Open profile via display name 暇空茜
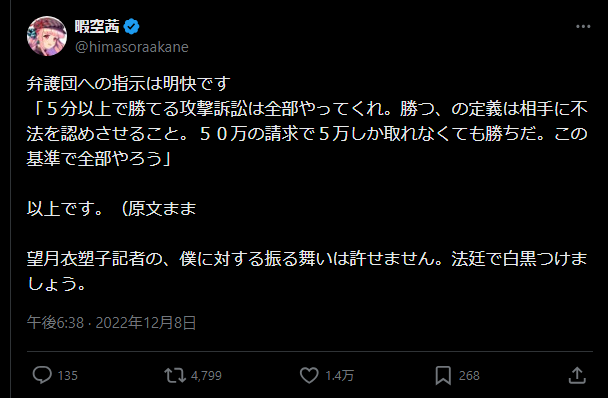 tap(97, 26)
